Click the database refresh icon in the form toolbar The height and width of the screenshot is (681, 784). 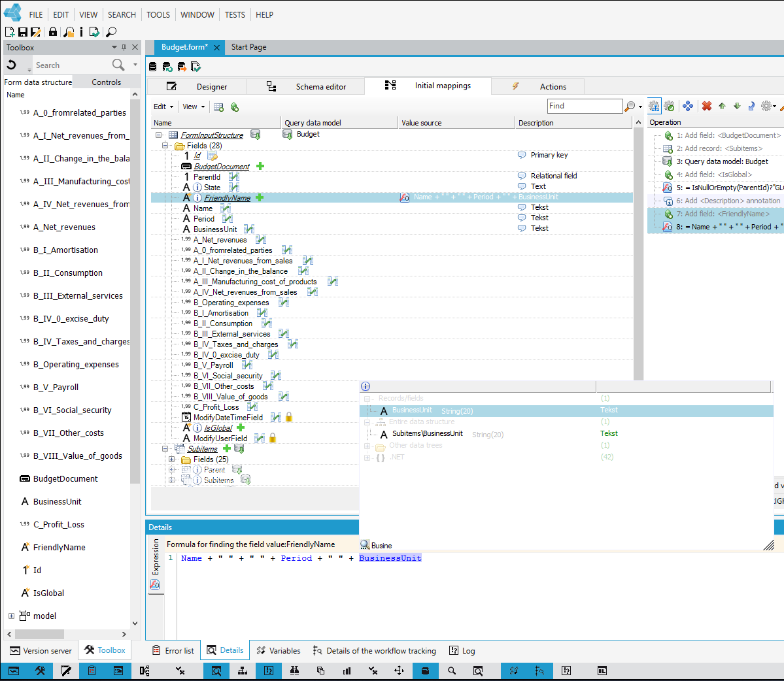coord(167,67)
